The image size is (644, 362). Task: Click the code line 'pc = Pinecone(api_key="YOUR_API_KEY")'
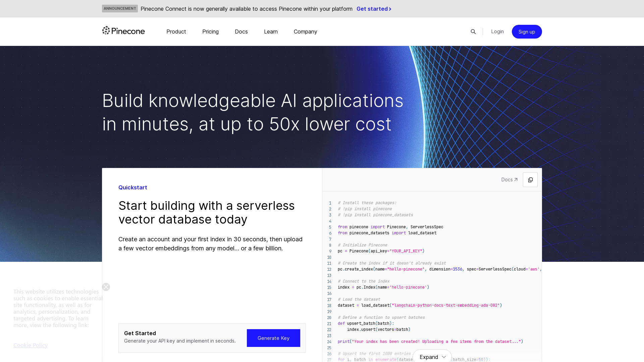(x=381, y=251)
